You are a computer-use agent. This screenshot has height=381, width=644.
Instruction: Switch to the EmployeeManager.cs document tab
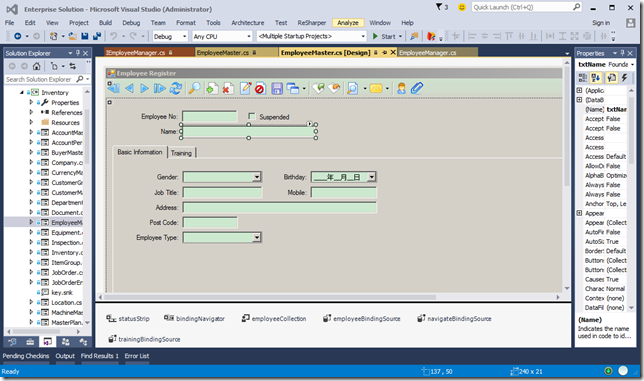click(x=427, y=53)
